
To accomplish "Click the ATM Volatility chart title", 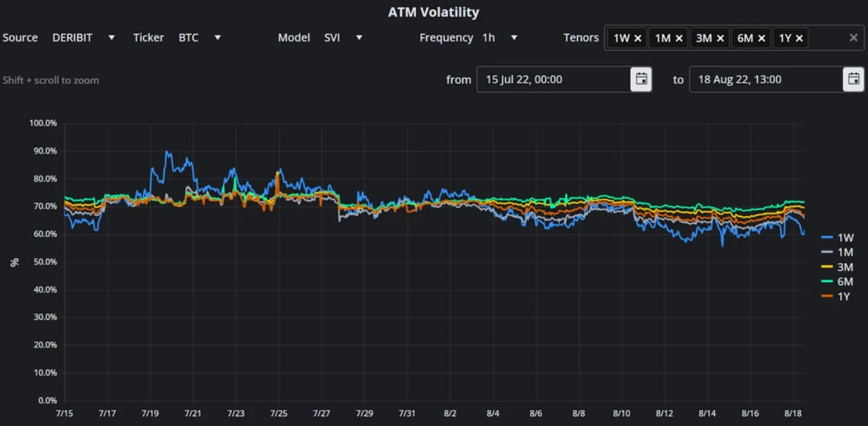I will [x=433, y=12].
